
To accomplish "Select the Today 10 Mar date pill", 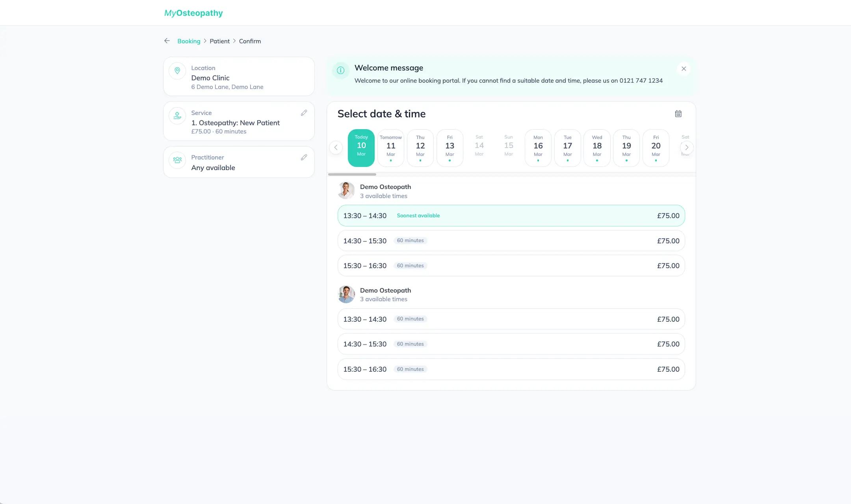I will (x=361, y=147).
